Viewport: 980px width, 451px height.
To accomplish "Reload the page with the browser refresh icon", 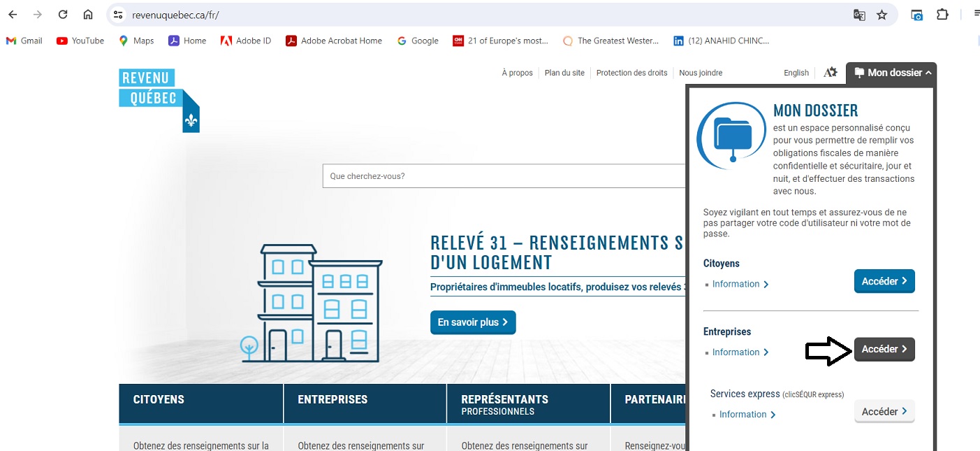I will [x=63, y=15].
